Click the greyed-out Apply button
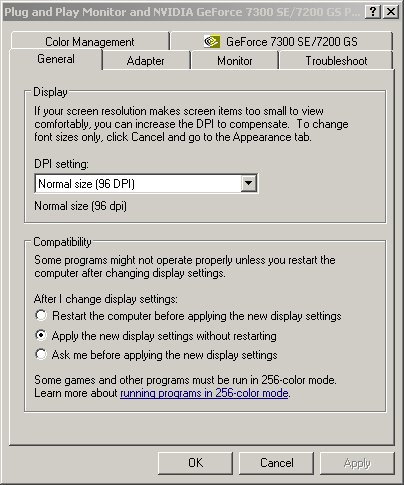Image resolution: width=404 pixels, height=485 pixels. 357,463
